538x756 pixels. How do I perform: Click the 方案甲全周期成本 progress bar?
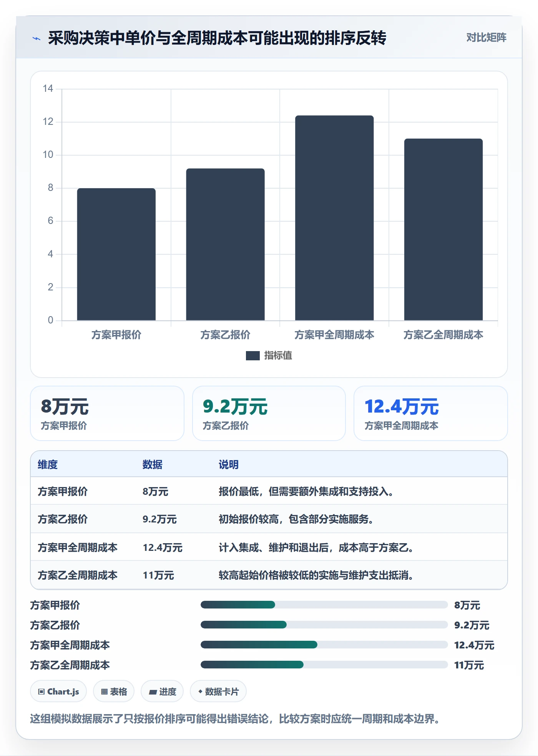click(x=324, y=645)
